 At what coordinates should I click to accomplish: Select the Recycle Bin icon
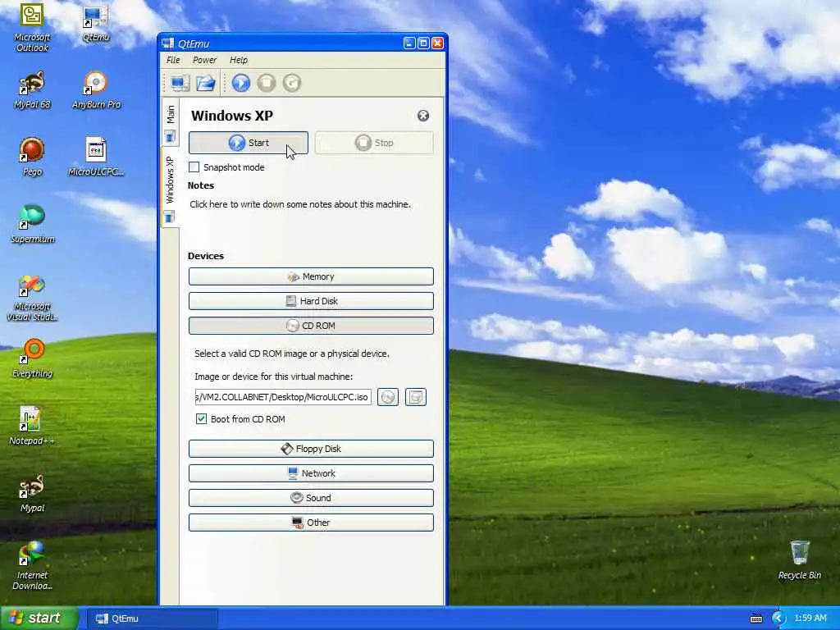pyautogui.click(x=799, y=559)
